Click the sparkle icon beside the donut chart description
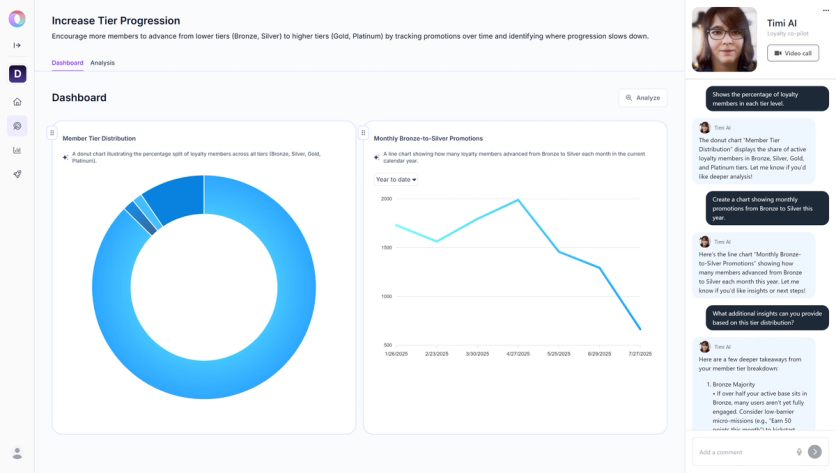This screenshot has height=473, width=836. tap(66, 157)
